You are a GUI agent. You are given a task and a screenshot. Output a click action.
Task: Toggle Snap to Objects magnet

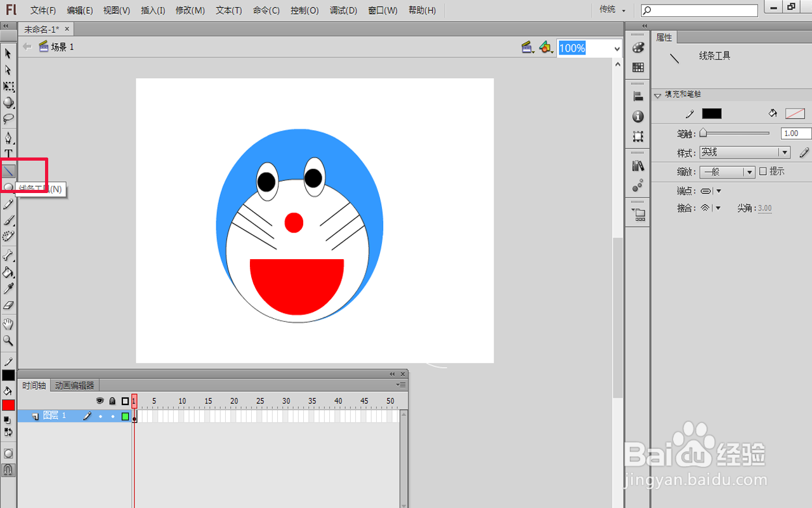click(x=8, y=470)
